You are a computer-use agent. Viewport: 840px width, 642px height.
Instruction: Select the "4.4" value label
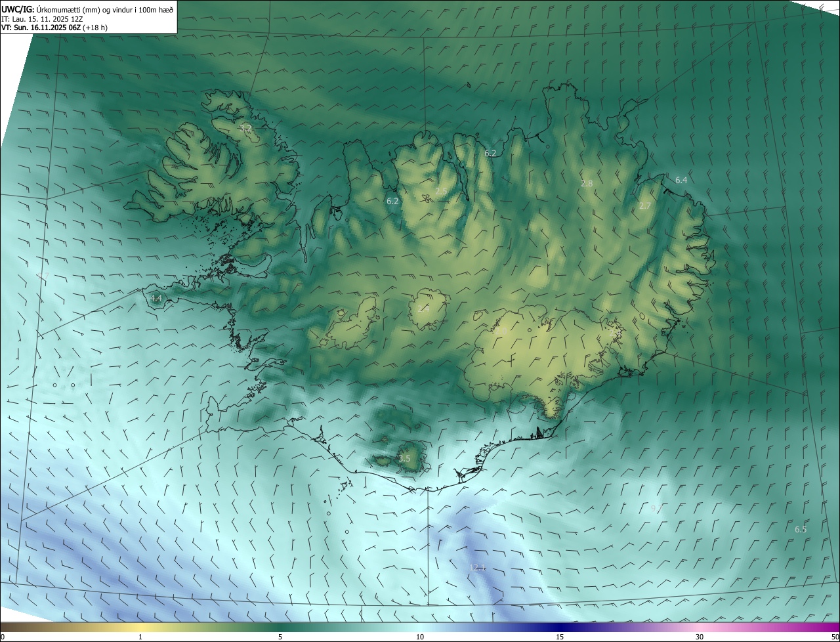pyautogui.click(x=156, y=298)
